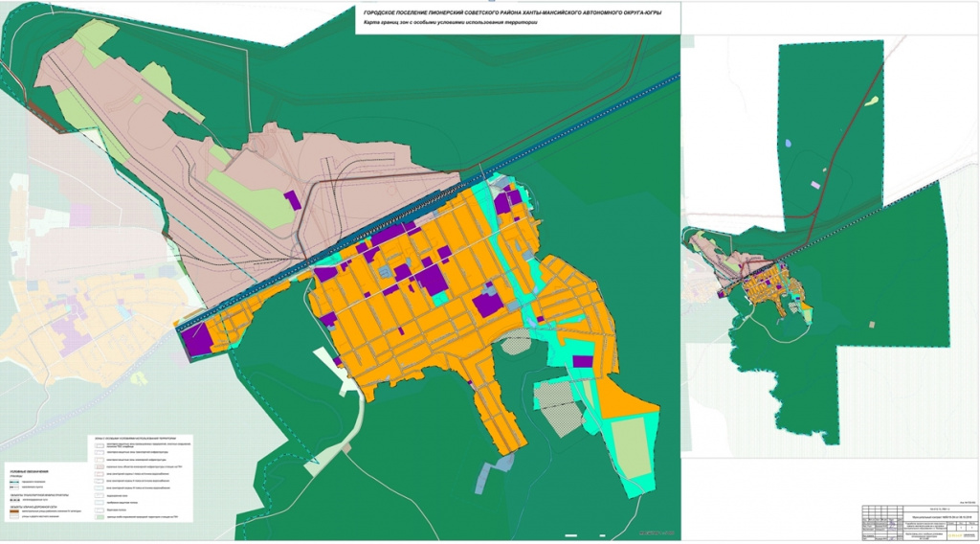Click the large purple block at settlement's western tip
The width and height of the screenshot is (980, 544).
[195, 340]
